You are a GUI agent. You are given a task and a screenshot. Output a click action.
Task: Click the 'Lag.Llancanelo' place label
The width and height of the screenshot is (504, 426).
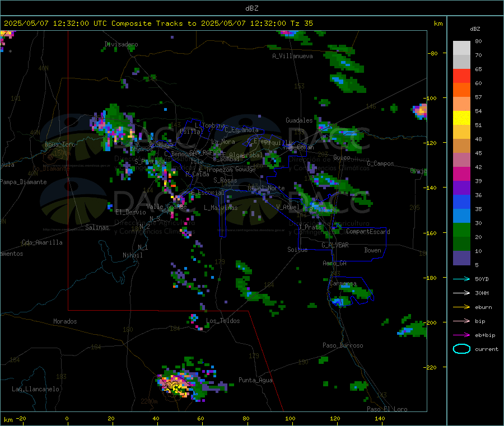35,389
